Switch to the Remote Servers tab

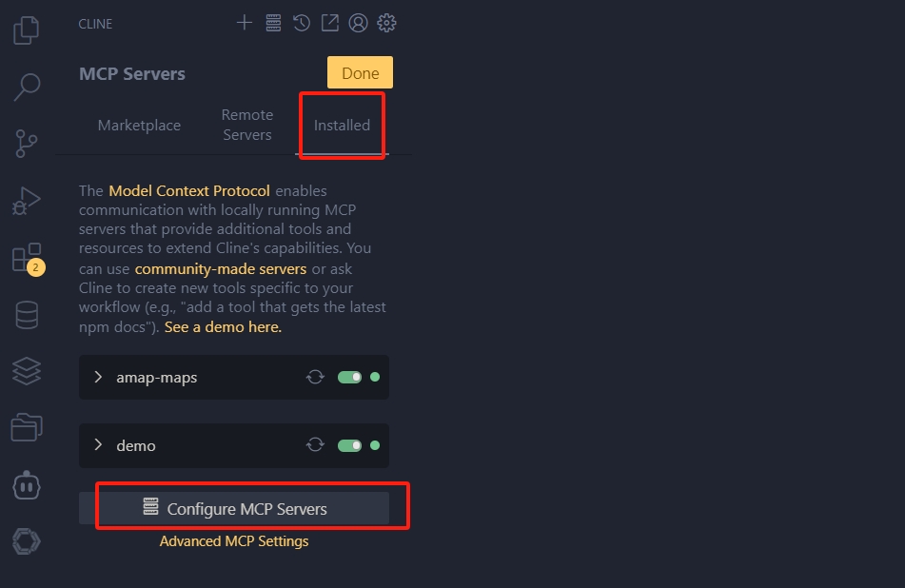(x=247, y=125)
